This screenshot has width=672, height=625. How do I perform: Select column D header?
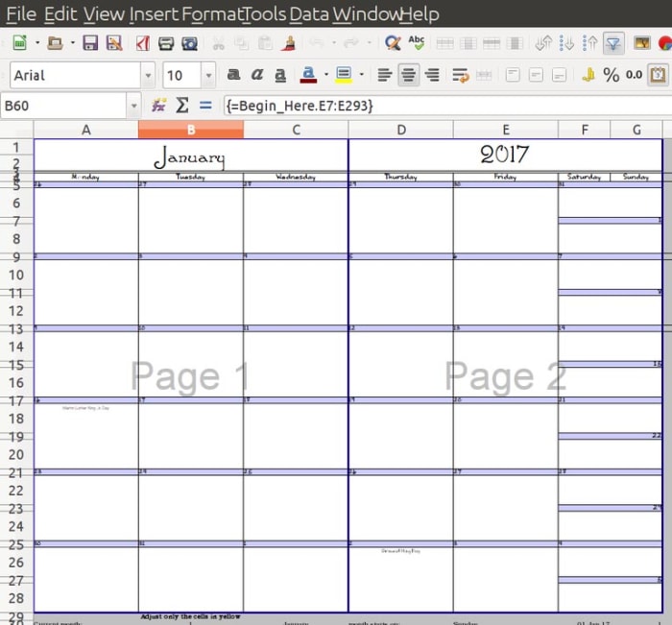click(400, 130)
